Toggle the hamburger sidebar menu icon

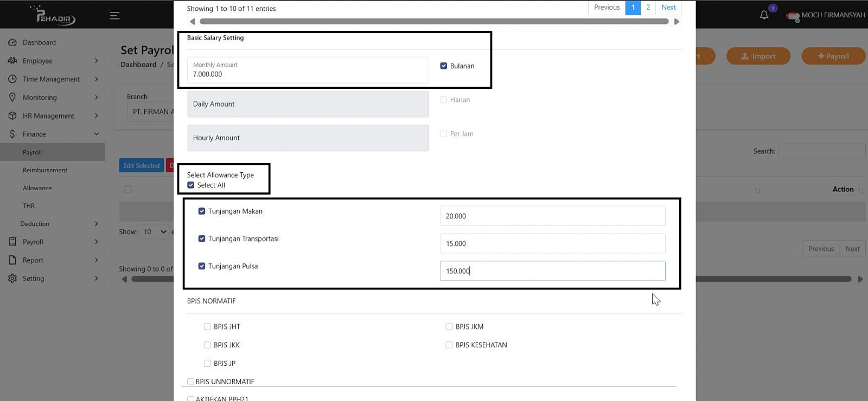(114, 16)
